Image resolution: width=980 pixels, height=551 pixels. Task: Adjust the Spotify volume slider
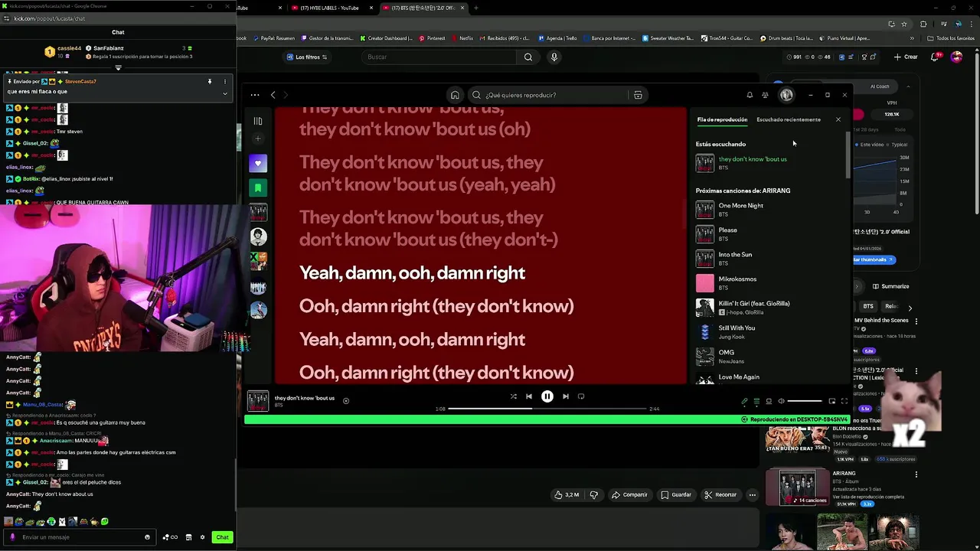tap(805, 401)
